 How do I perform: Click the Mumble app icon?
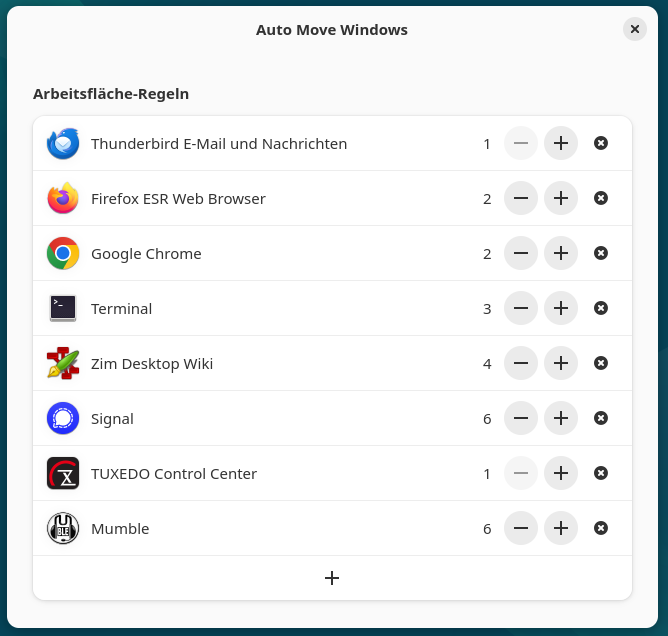click(63, 528)
